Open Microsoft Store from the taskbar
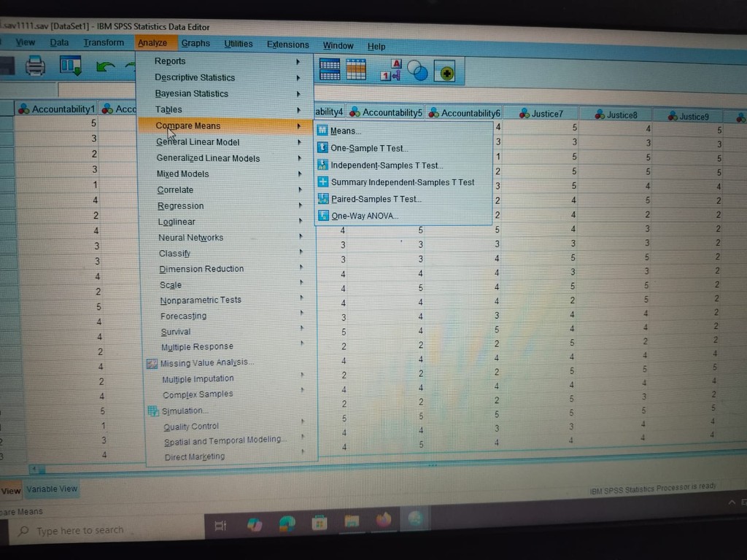 (x=320, y=522)
